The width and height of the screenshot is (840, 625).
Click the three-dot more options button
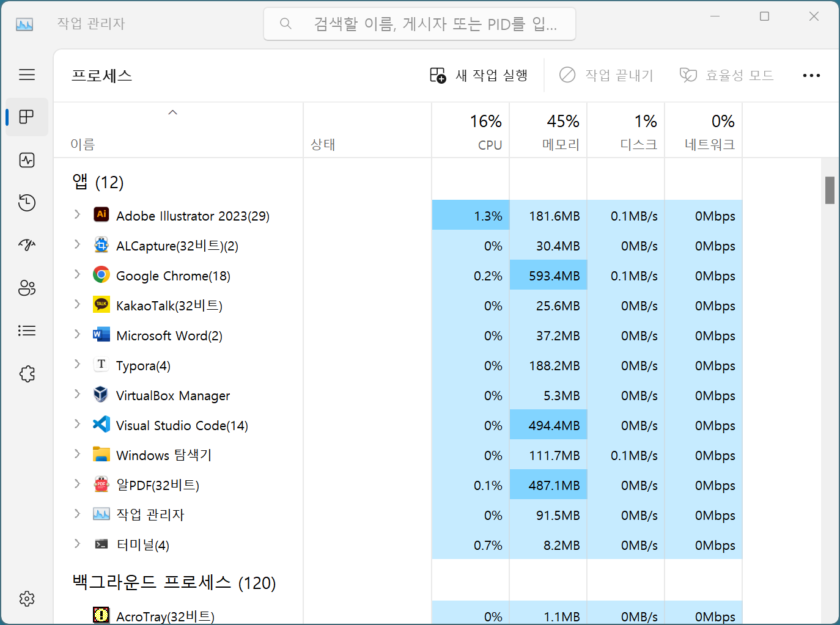[811, 75]
